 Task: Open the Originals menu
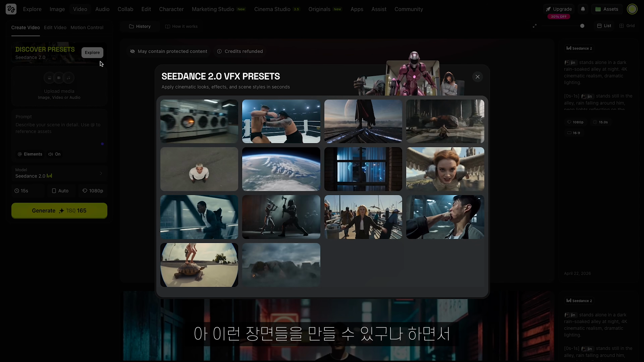[x=325, y=9]
